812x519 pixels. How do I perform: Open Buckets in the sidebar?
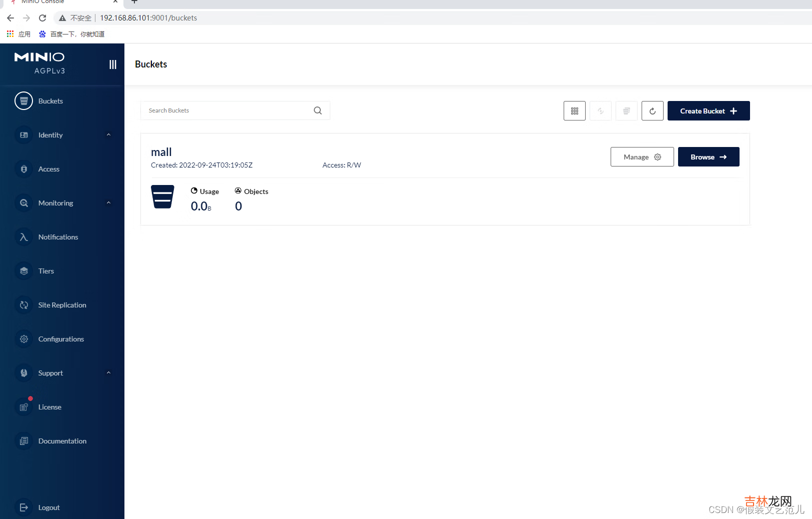pyautogui.click(x=50, y=101)
